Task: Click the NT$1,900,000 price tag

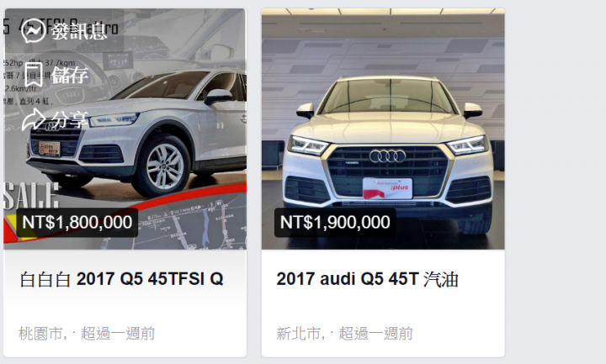Action: point(335,222)
